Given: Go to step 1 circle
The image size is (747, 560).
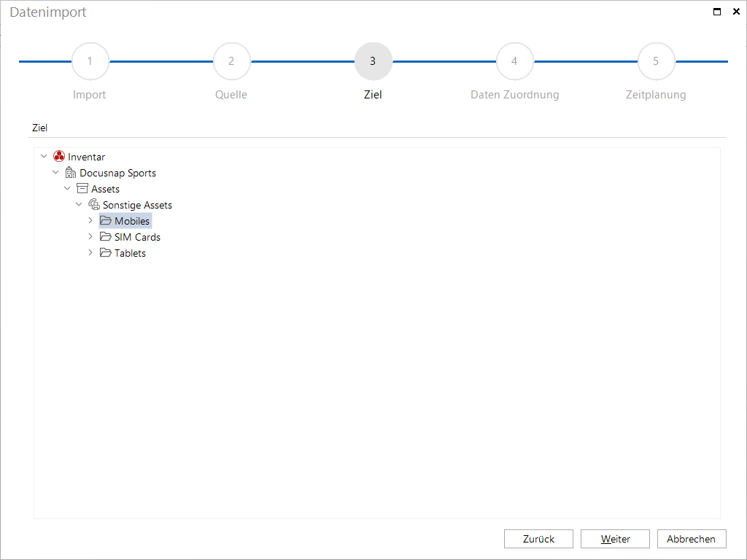Looking at the screenshot, I should [90, 61].
